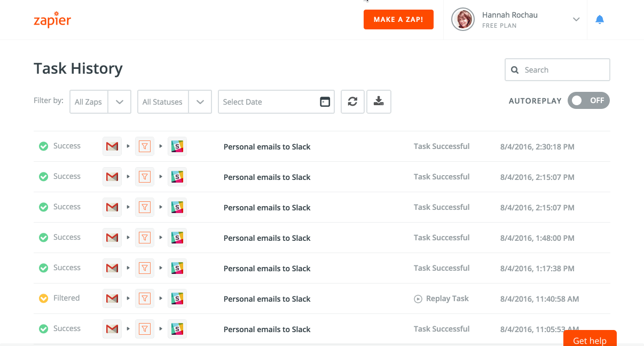Click Replay Task on the filtered row
This screenshot has height=346, width=644.
pos(441,298)
